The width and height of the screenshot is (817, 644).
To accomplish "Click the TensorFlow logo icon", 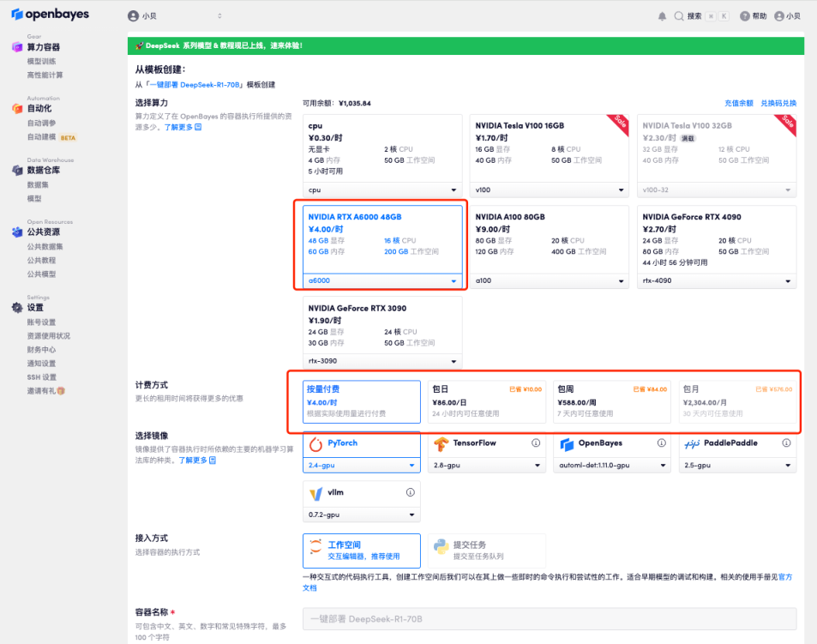I will point(441,444).
